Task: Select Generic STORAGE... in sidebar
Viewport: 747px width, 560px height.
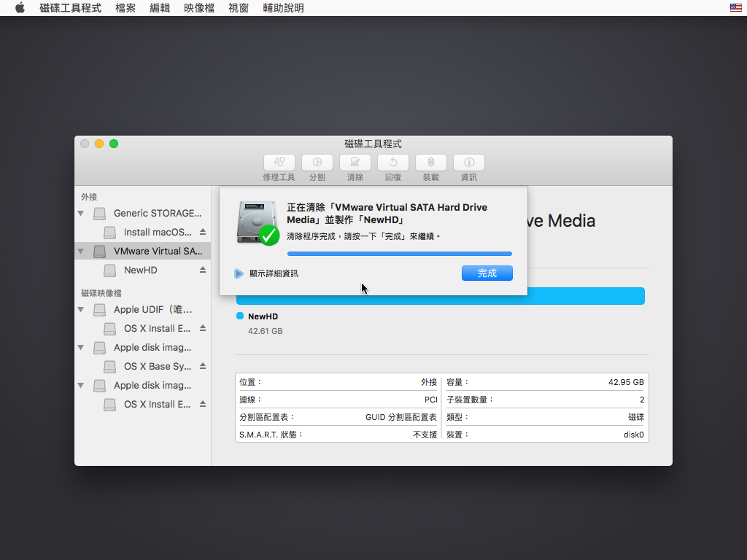Action: pos(142,214)
